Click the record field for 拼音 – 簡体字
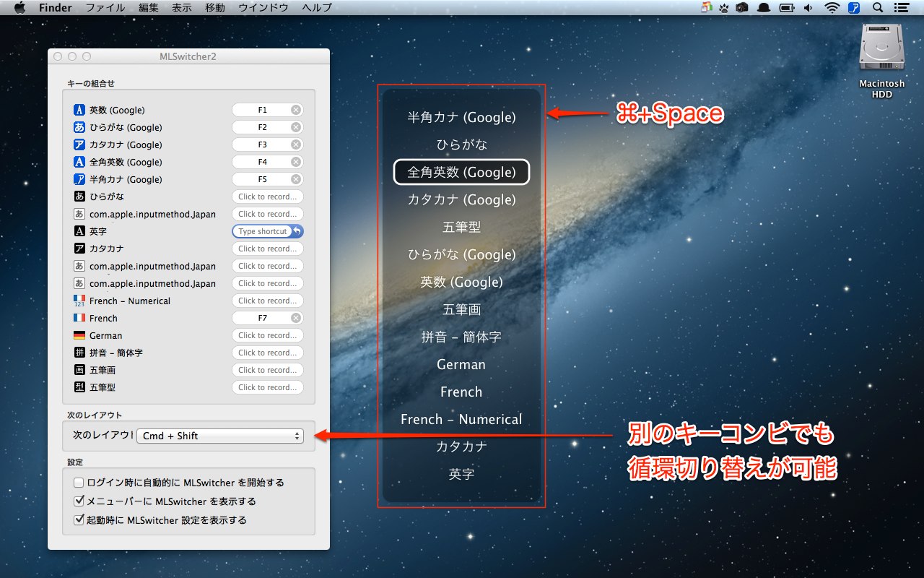This screenshot has width=924, height=578. [268, 353]
